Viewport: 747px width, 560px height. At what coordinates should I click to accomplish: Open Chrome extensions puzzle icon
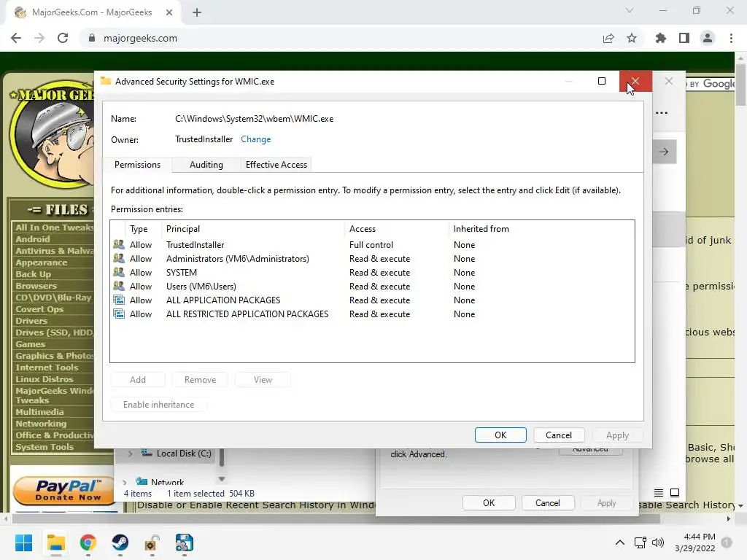661,38
